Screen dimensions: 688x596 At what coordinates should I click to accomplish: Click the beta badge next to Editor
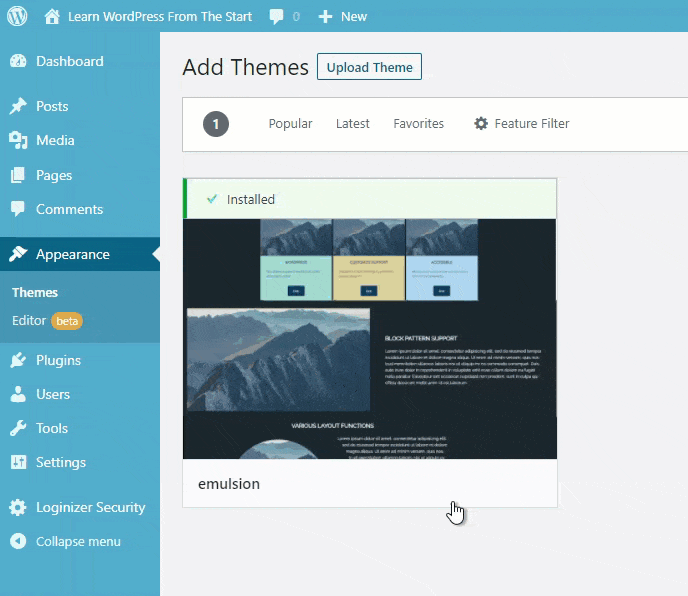pos(67,321)
